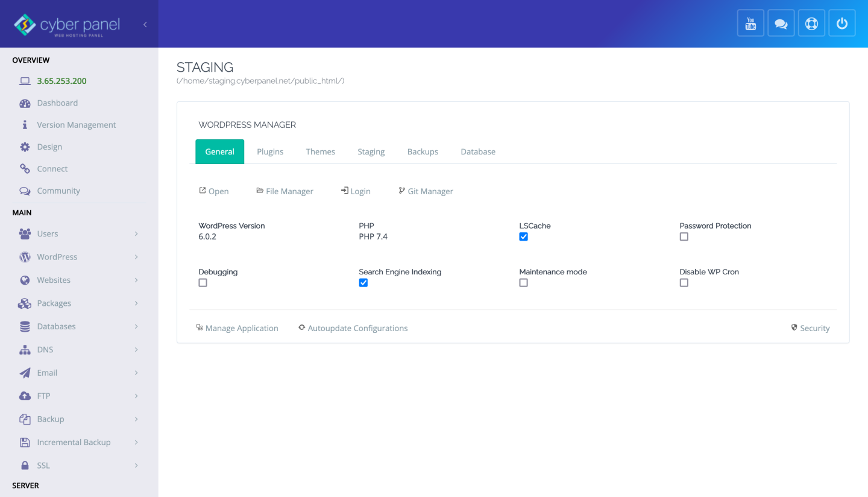This screenshot has width=868, height=497.
Task: Open Git Manager
Action: pos(426,191)
